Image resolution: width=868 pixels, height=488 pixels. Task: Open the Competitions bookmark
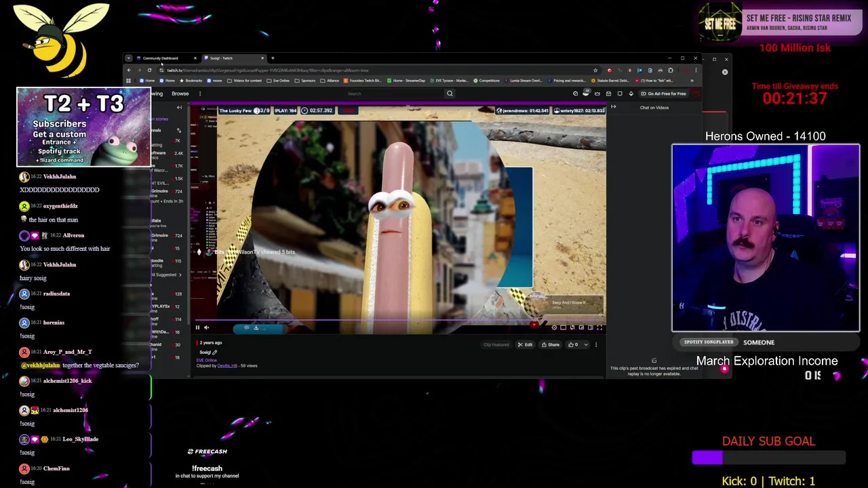(486, 81)
